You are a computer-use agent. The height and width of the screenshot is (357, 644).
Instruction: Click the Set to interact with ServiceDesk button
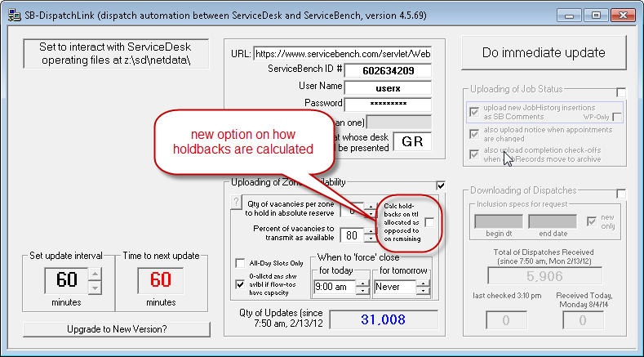click(x=115, y=55)
